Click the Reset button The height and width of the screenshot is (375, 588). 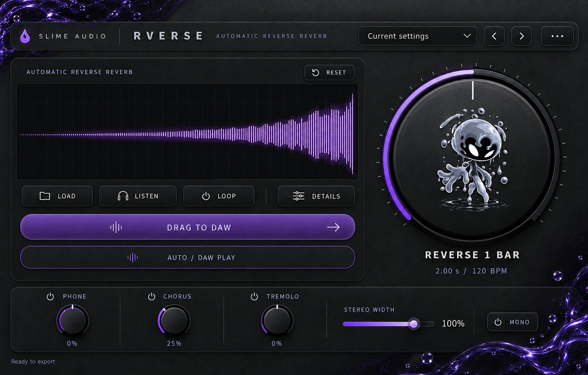point(330,72)
